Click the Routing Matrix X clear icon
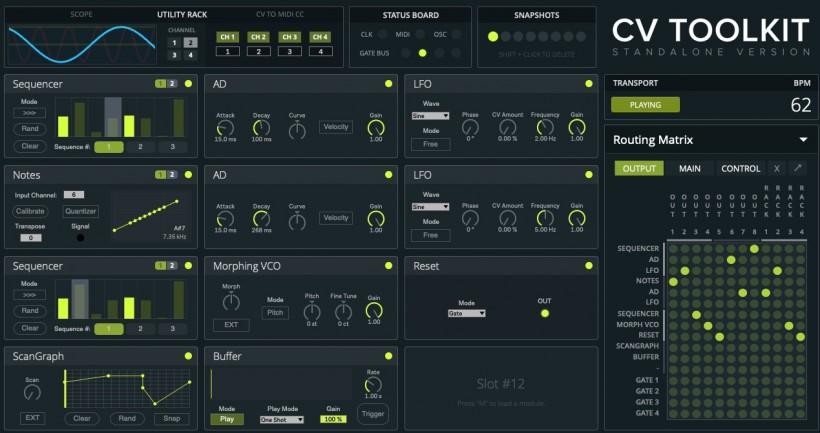This screenshot has width=820, height=433. tap(778, 169)
